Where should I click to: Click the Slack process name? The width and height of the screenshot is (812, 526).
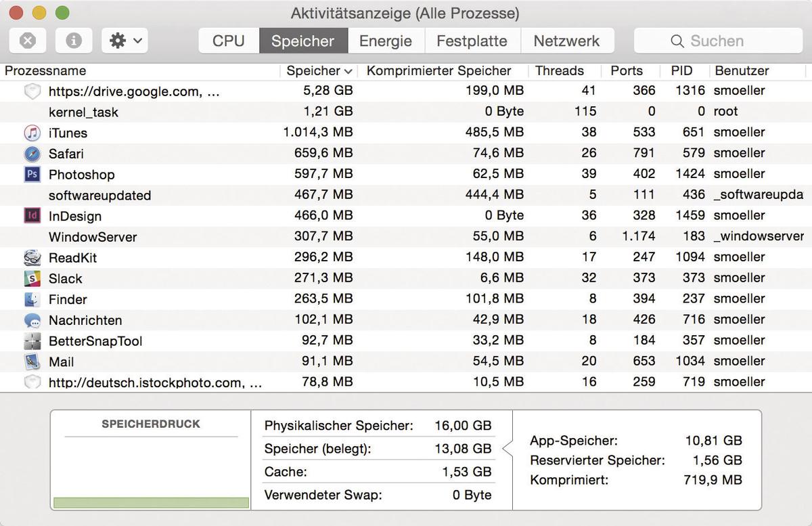(x=66, y=279)
